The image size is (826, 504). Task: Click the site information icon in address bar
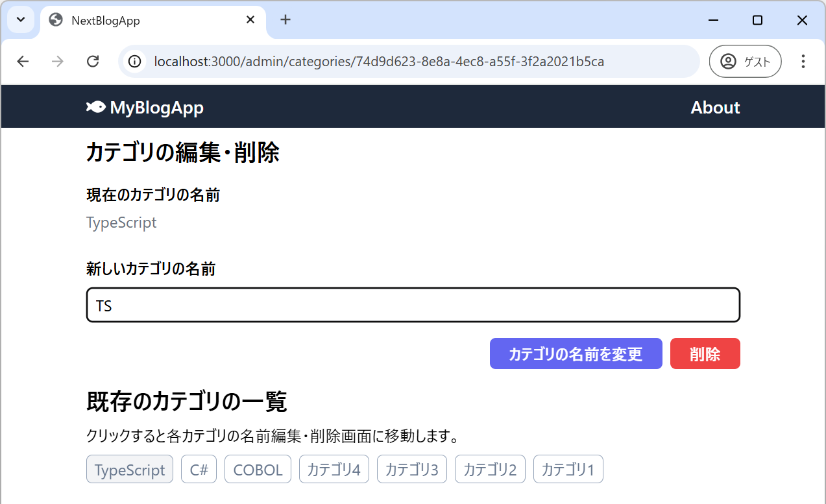pos(135,62)
